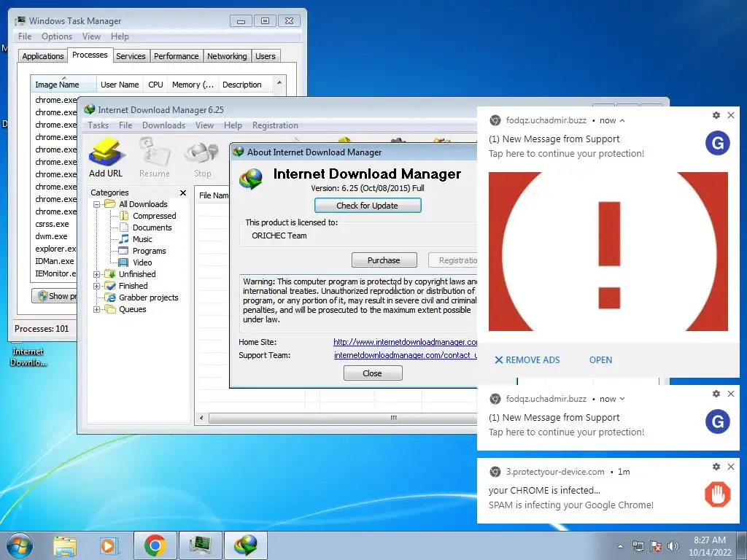Switch to Performance tab in Task Manager
The image size is (747, 560).
177,56
